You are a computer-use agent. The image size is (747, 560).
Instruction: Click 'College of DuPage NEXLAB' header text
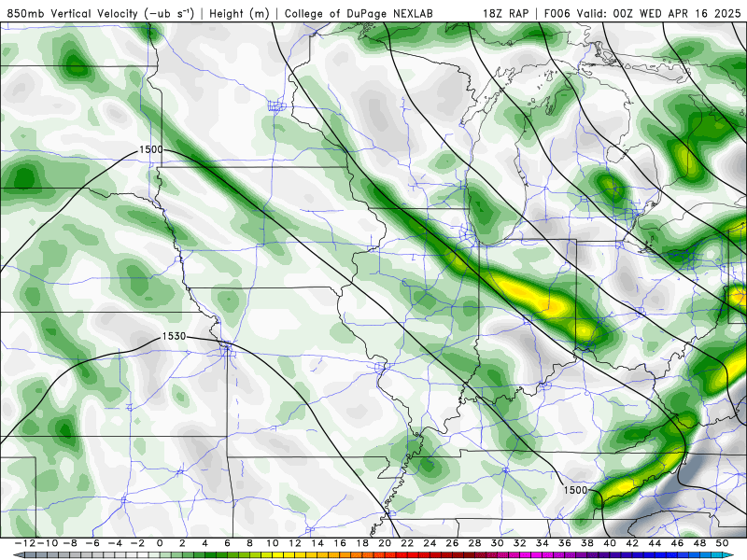pyautogui.click(x=359, y=13)
